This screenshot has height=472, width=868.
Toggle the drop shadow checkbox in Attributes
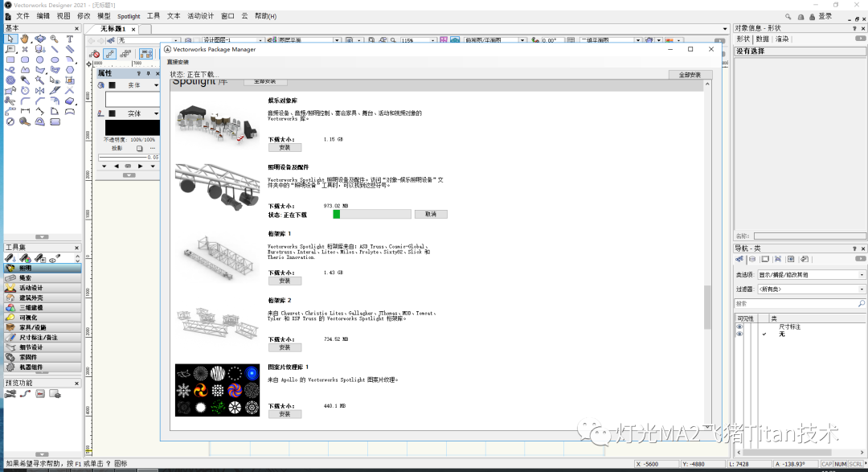pos(140,149)
